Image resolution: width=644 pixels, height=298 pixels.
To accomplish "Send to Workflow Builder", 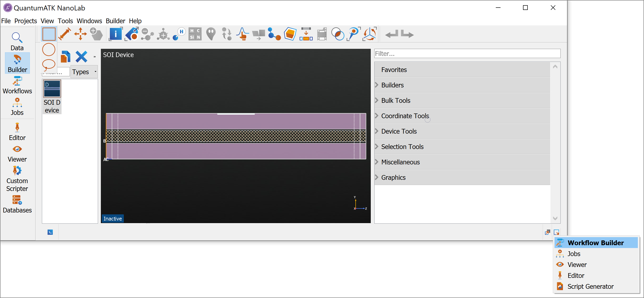I will (596, 243).
